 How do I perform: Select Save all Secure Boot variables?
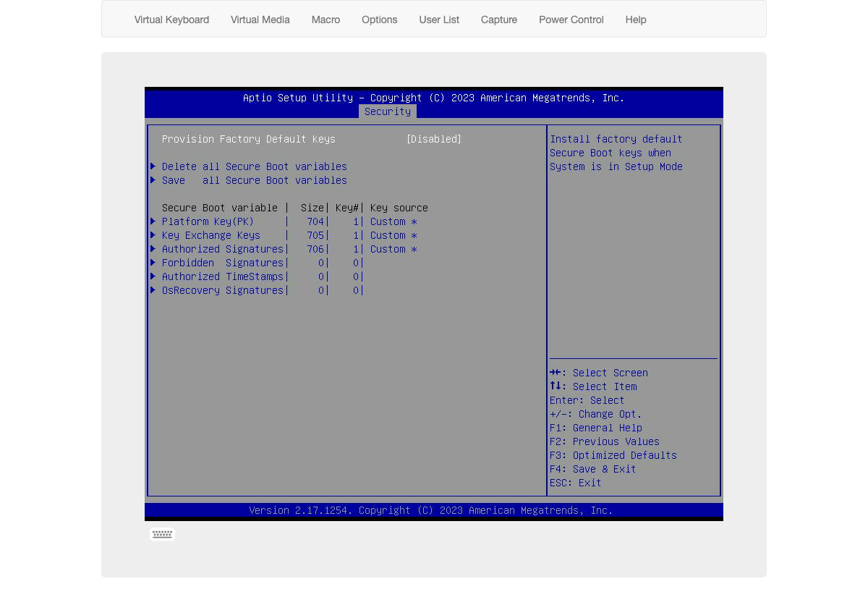pyautogui.click(x=255, y=180)
